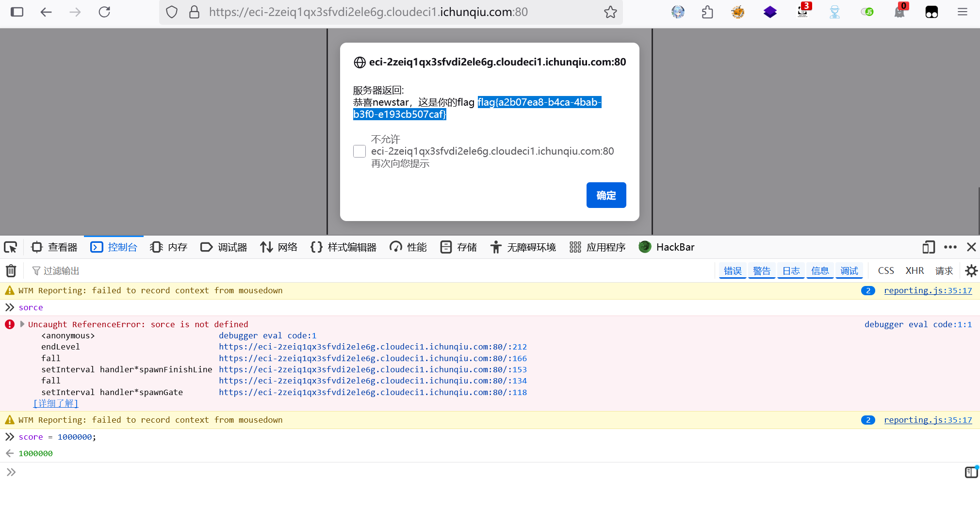Open the sidebar toggle icon in console
The height and width of the screenshot is (524, 980).
click(x=971, y=472)
